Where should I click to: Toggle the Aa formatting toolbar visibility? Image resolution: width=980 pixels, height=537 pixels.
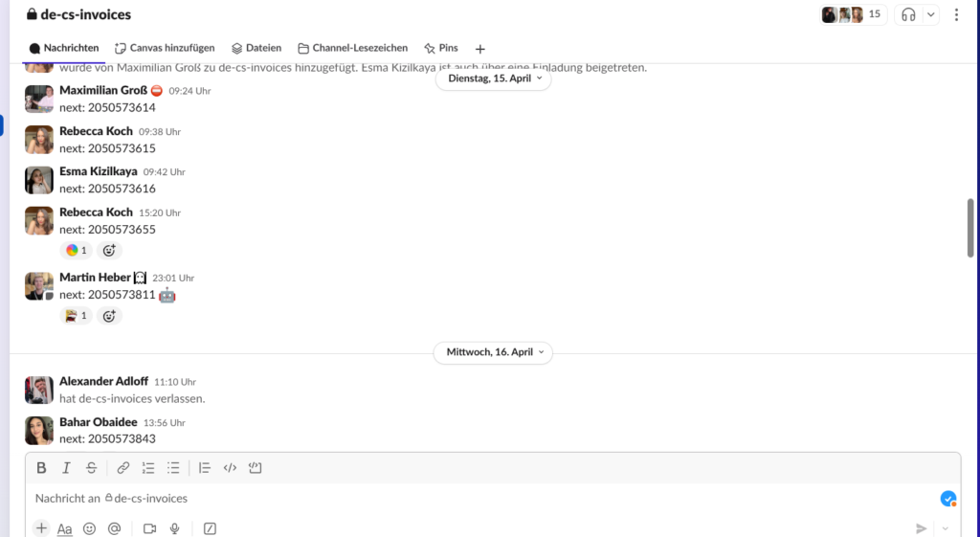pos(64,528)
